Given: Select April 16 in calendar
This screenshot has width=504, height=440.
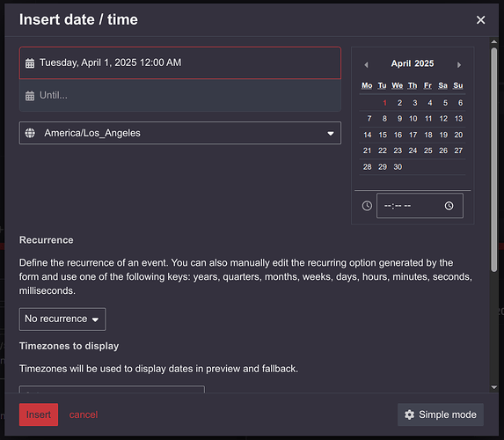Looking at the screenshot, I should 398,135.
